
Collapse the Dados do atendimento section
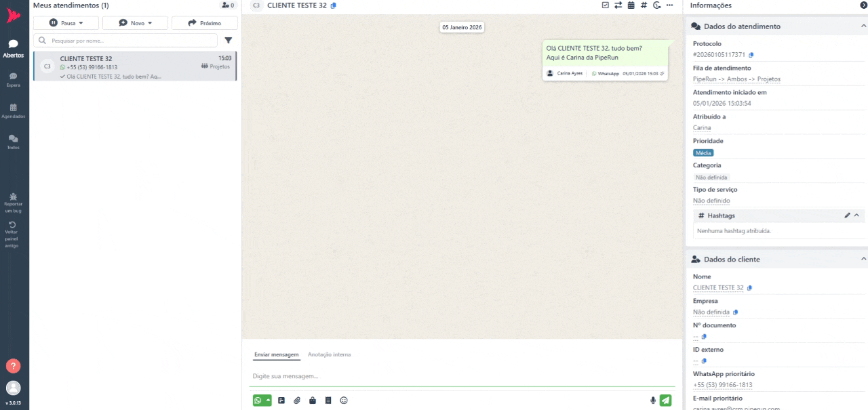(x=863, y=26)
